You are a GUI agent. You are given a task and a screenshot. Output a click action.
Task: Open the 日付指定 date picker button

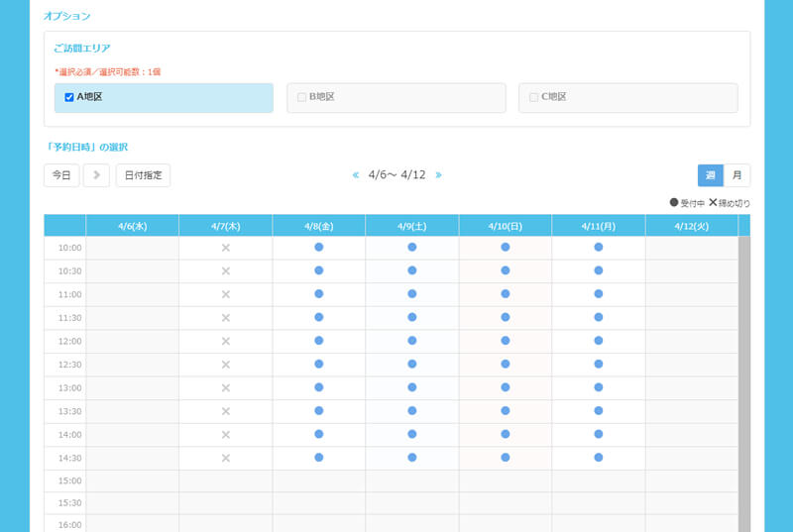pos(143,175)
